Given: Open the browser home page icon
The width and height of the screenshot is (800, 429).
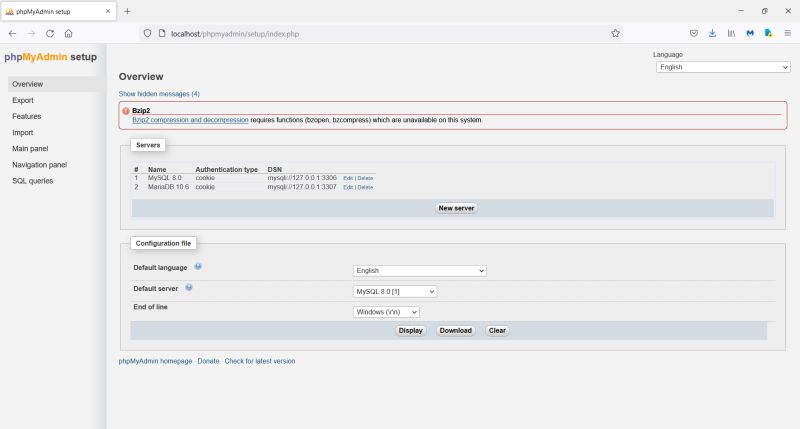Looking at the screenshot, I should (68, 34).
